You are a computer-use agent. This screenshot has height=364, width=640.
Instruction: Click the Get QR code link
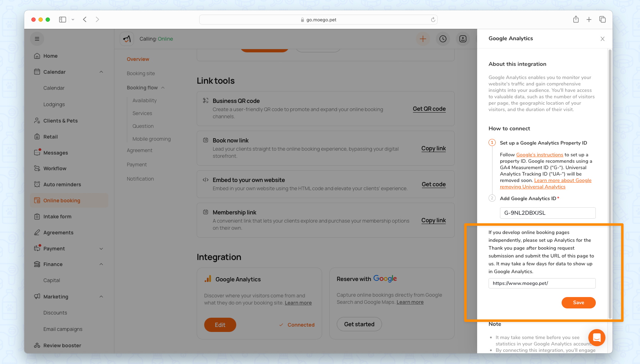tap(429, 109)
